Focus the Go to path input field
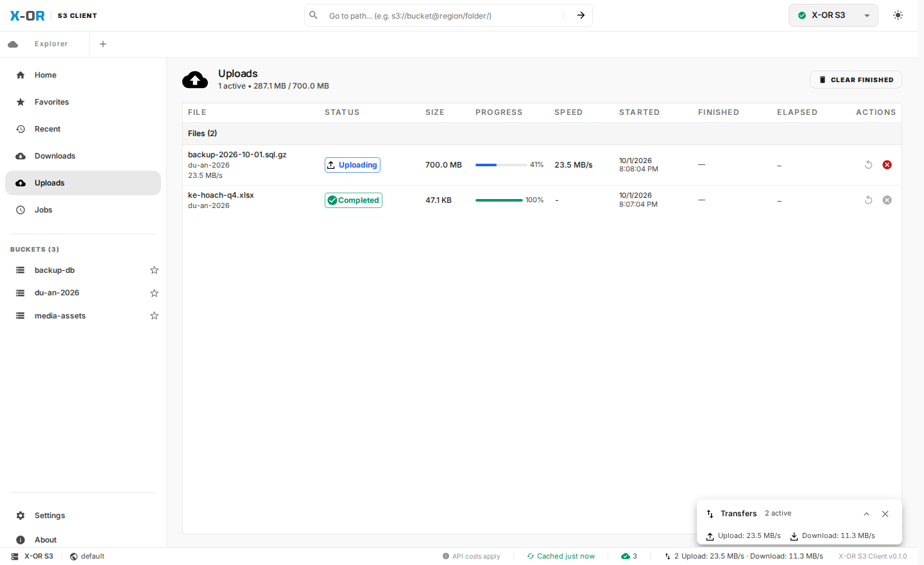The image size is (924, 565). (443, 15)
